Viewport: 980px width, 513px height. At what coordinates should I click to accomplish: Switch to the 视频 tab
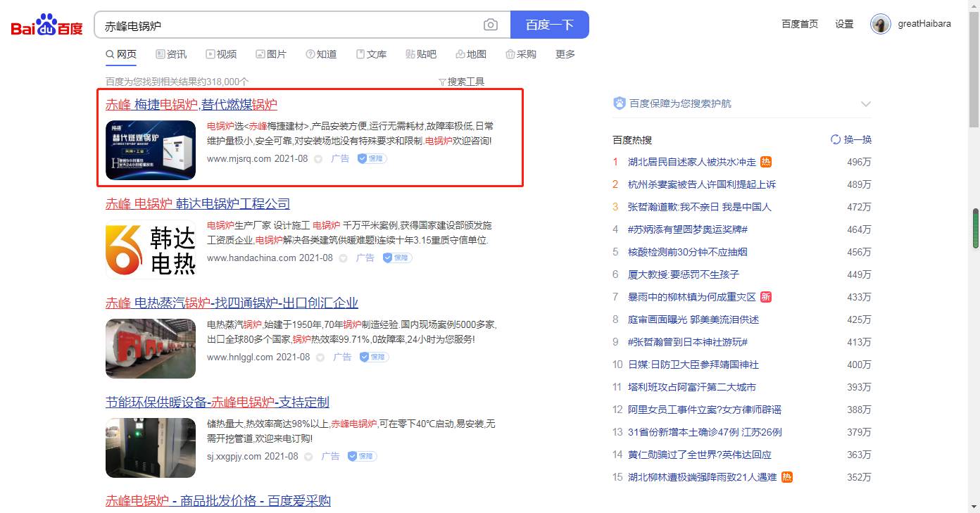tap(221, 54)
